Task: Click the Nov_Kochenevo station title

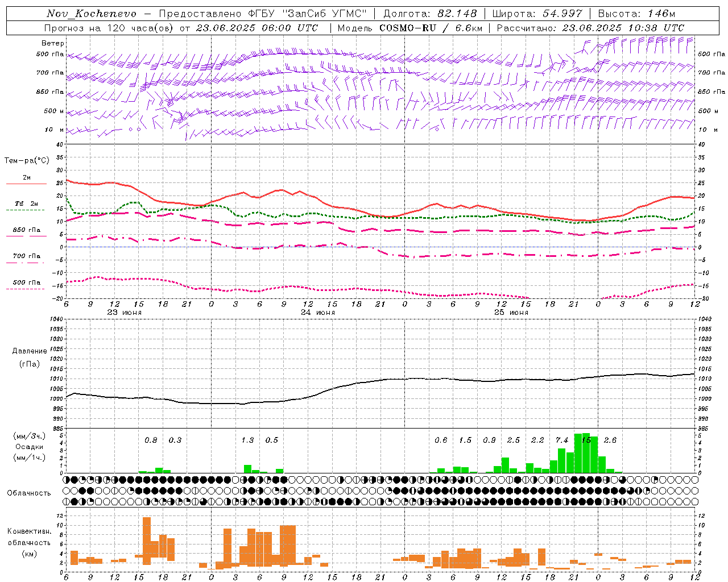Action: 92,14
